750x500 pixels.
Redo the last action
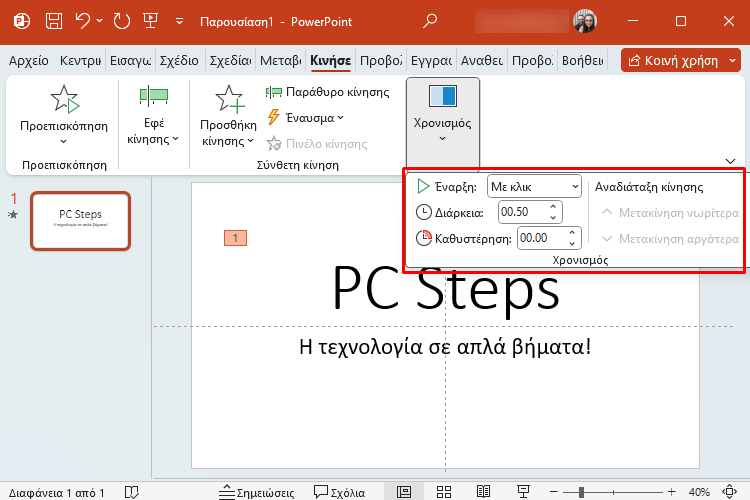[121, 21]
